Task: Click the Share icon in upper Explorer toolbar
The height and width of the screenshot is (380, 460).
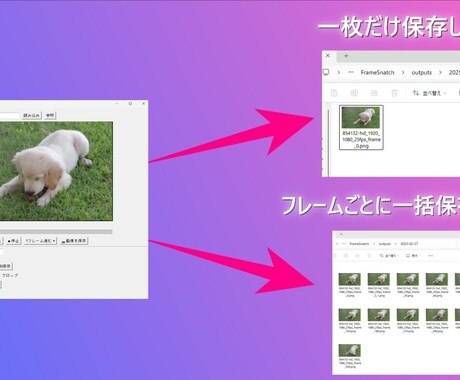Action: pos(374,93)
